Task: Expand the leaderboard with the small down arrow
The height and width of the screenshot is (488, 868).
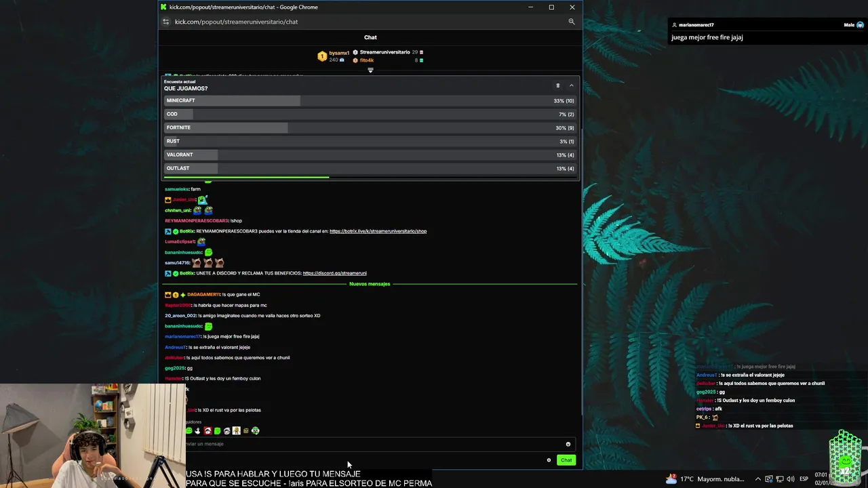Action: coord(370,70)
